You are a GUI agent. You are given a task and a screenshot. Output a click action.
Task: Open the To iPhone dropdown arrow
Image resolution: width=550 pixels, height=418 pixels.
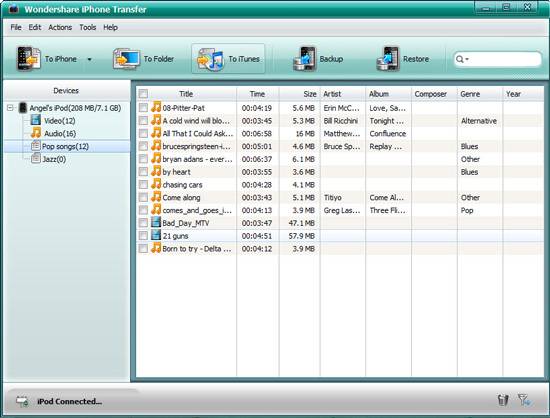(89, 59)
